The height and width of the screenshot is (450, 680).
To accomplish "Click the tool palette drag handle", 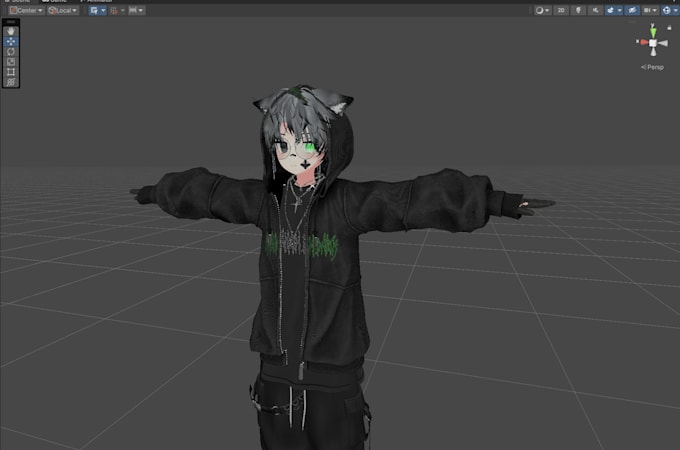I will 11,22.
